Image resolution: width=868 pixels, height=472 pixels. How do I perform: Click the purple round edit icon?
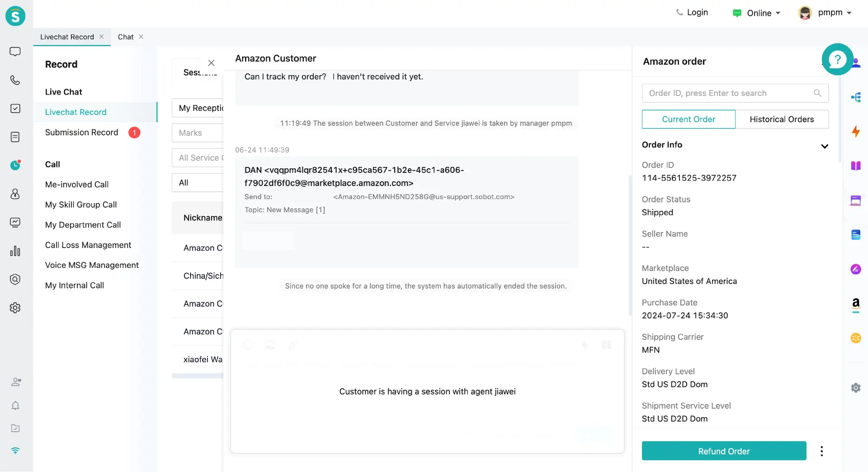pos(856,269)
